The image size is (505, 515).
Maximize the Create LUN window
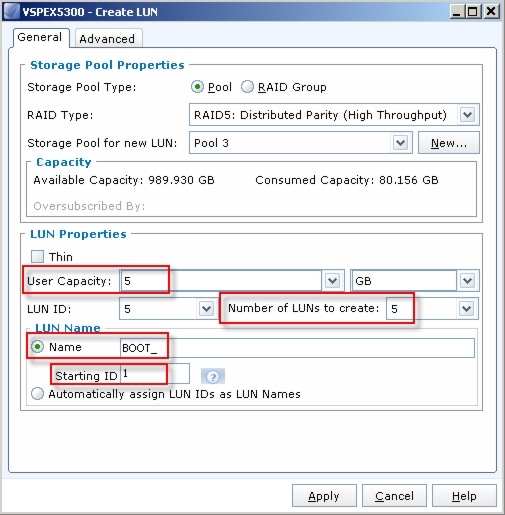pos(473,12)
